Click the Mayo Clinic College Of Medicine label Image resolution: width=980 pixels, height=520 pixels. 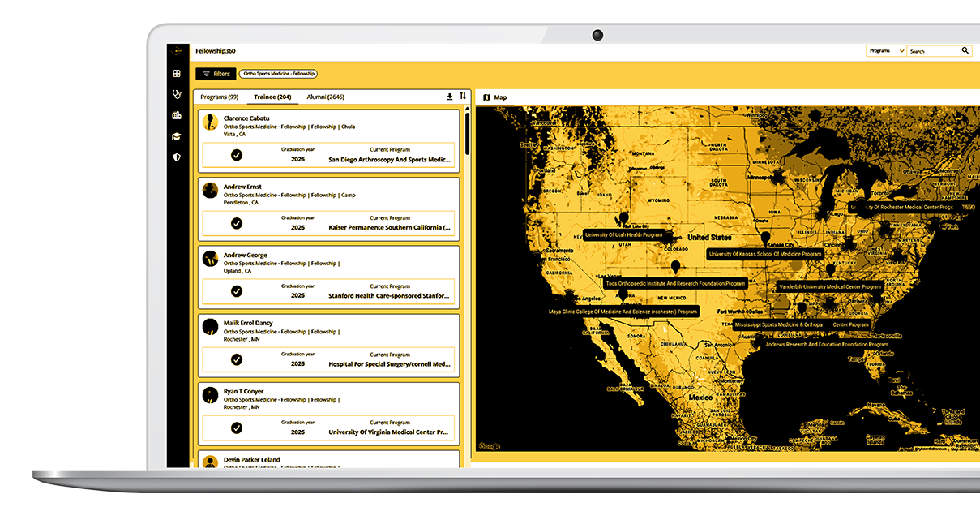point(623,312)
